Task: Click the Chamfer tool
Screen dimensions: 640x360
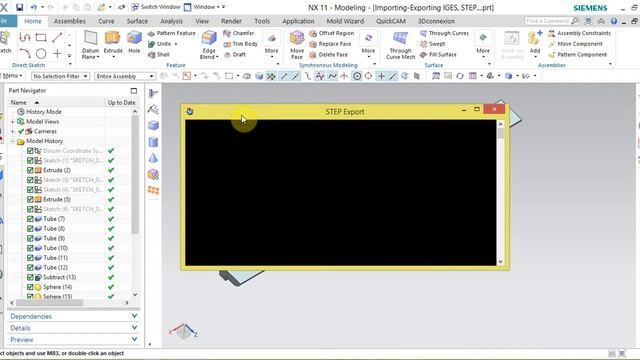Action: [239, 33]
